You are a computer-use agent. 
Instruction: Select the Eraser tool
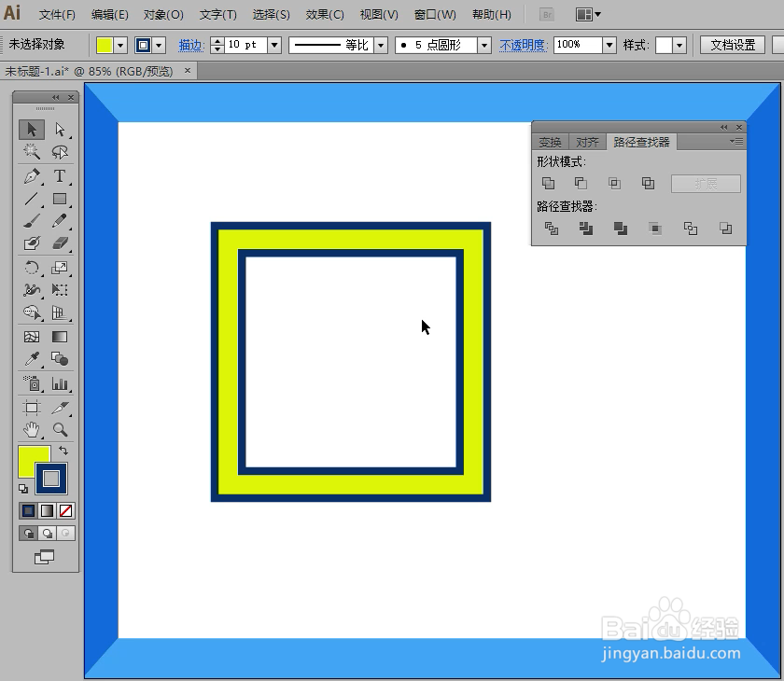60,243
